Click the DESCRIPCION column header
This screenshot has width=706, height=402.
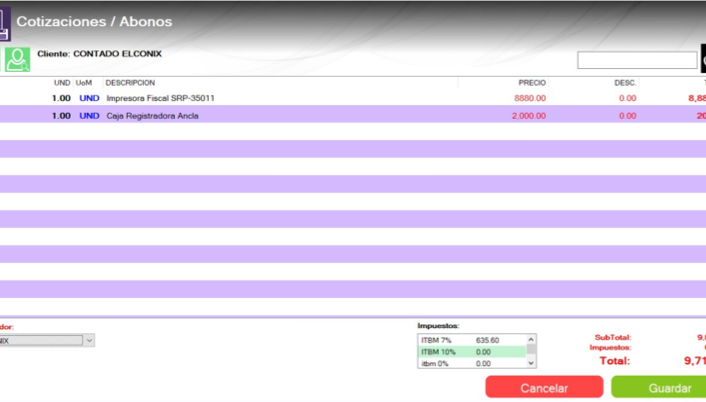point(130,83)
